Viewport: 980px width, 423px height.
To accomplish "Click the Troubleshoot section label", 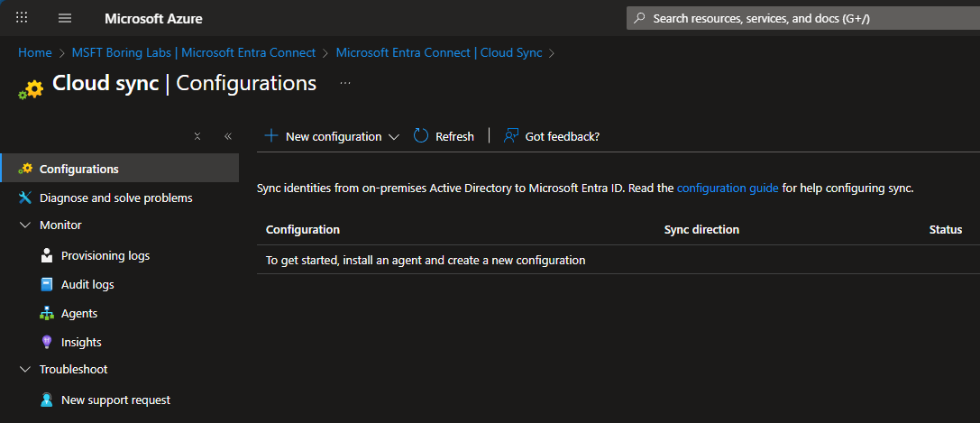I will 73,369.
